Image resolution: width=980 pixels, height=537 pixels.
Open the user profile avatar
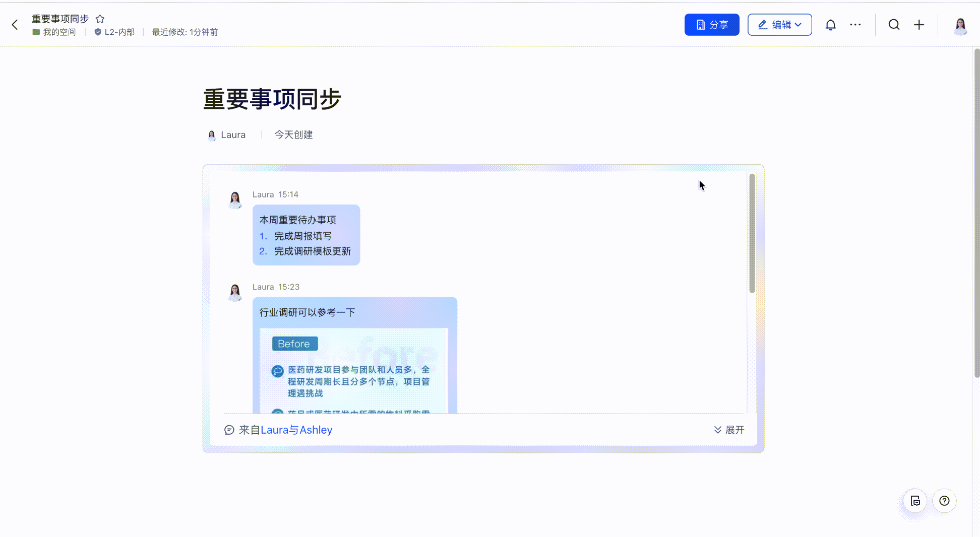960,25
